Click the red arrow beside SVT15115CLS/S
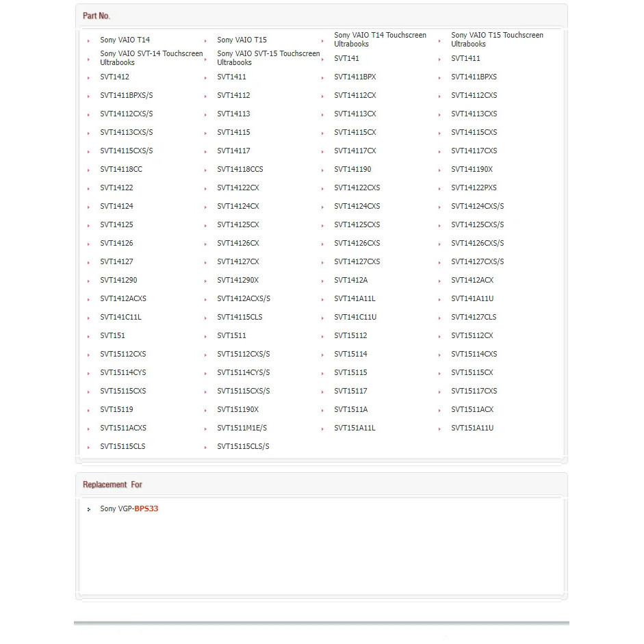The width and height of the screenshot is (644, 644). click(x=206, y=448)
